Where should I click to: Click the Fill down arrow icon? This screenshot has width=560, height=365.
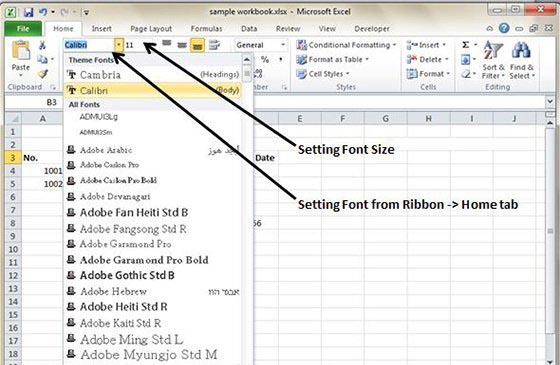tap(465, 59)
